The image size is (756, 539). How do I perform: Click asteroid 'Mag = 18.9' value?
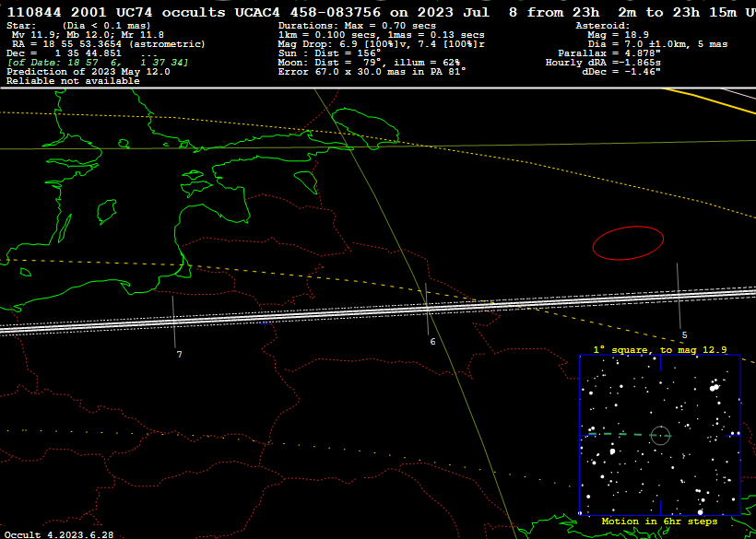[618, 35]
